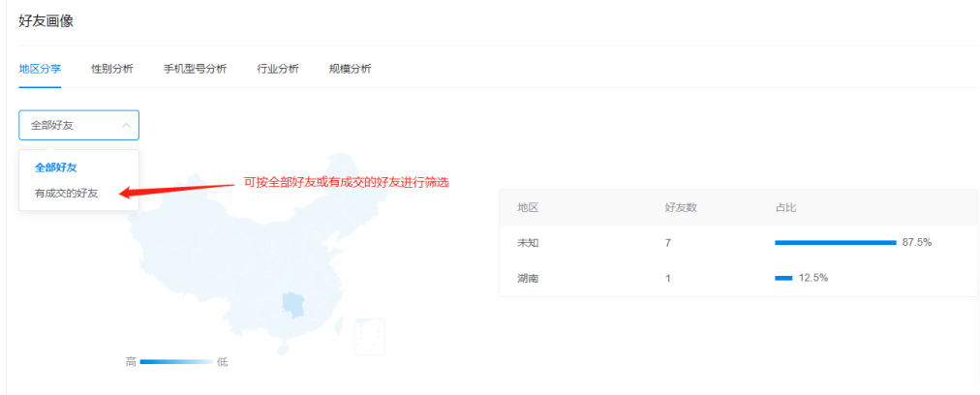980x395 pixels.
Task: Choose 有成交的好友 from the dropdown list
Action: pos(66,193)
